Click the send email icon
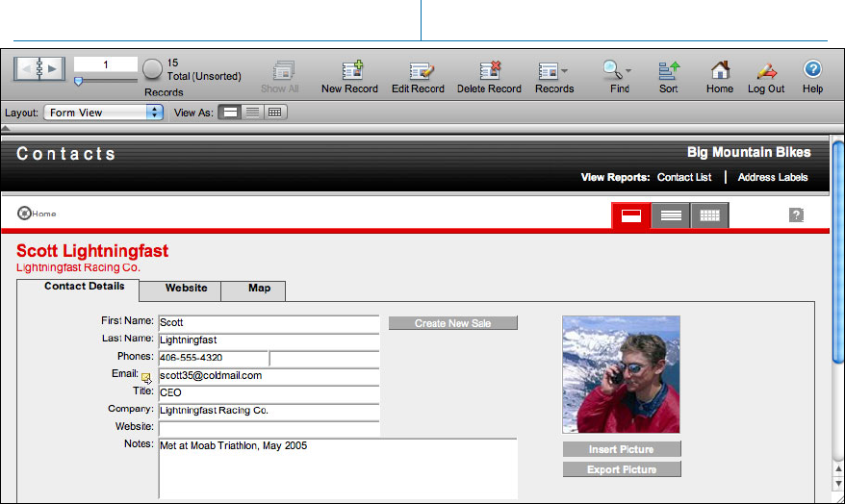The height and width of the screenshot is (504, 845). tap(146, 379)
